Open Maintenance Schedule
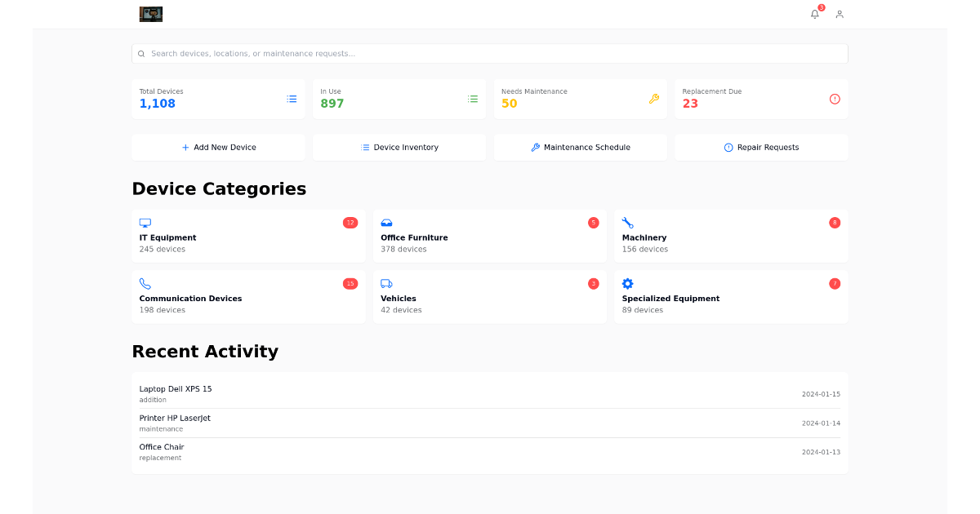 [x=580, y=147]
